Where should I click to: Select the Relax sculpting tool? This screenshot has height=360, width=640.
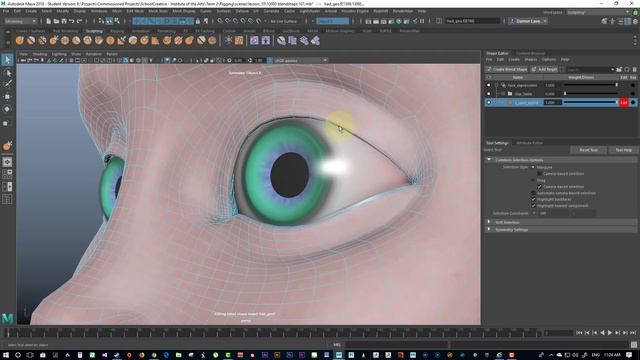point(42,40)
